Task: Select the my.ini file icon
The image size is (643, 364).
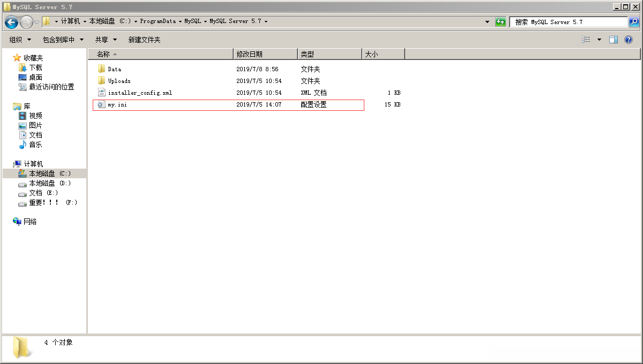Action: (102, 104)
